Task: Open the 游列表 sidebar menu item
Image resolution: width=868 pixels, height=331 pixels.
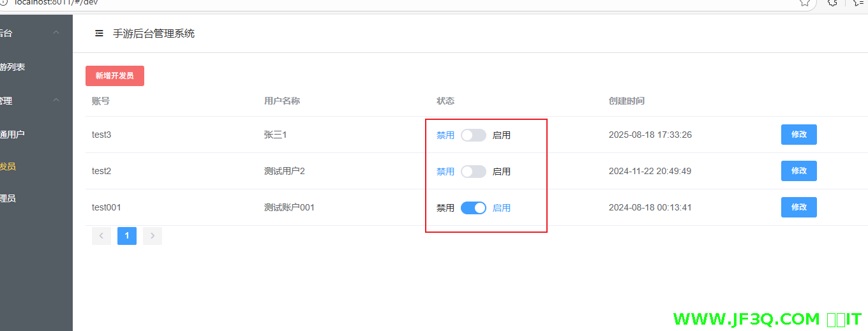Action: pos(13,67)
